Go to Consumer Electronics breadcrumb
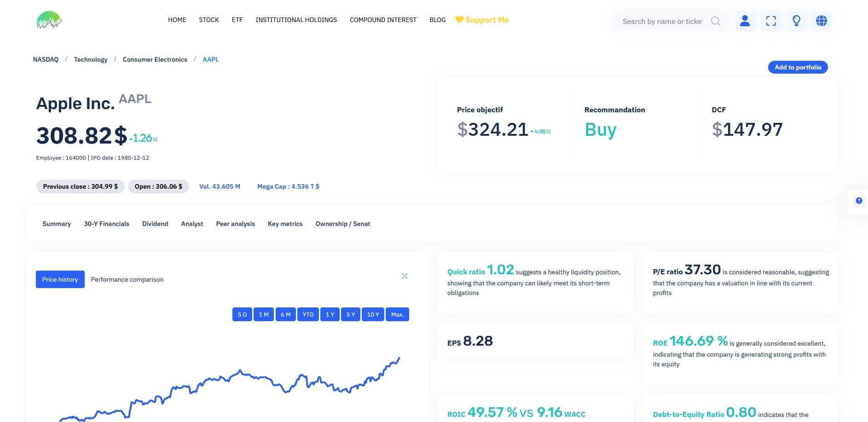 tap(155, 59)
